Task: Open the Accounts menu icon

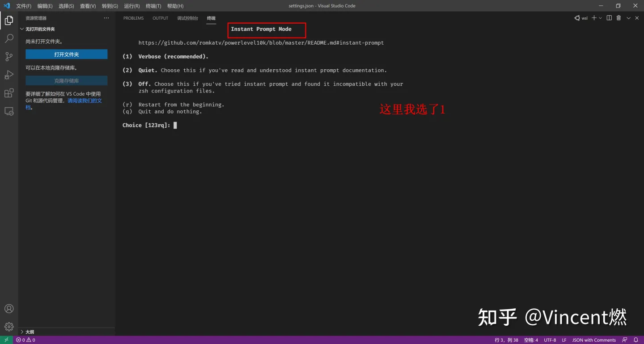Action: [x=9, y=309]
